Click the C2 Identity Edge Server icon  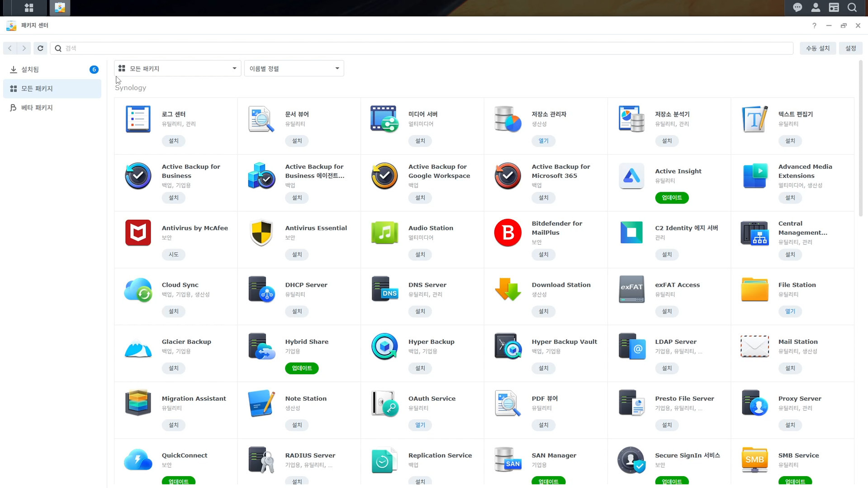[x=631, y=232]
